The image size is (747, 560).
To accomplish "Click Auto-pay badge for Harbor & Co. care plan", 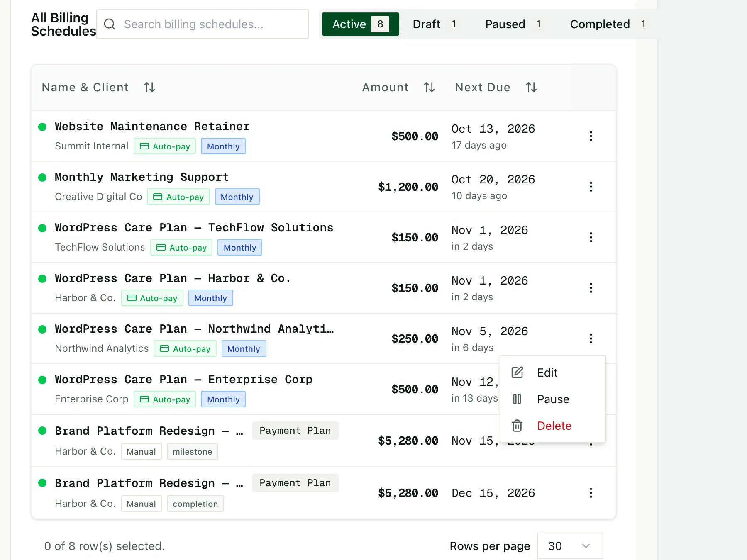I will [x=152, y=298].
